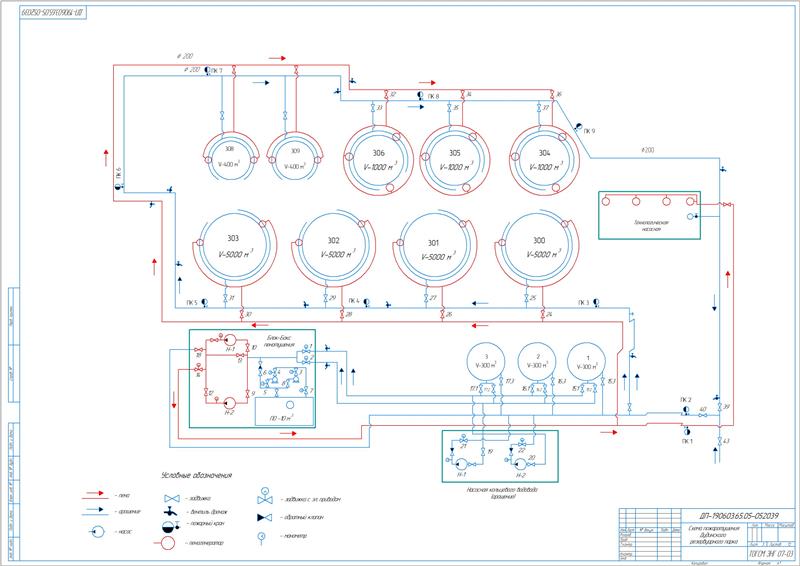
Task: Click the 'Блок-Бокс пенотушения' label
Action: [x=279, y=341]
